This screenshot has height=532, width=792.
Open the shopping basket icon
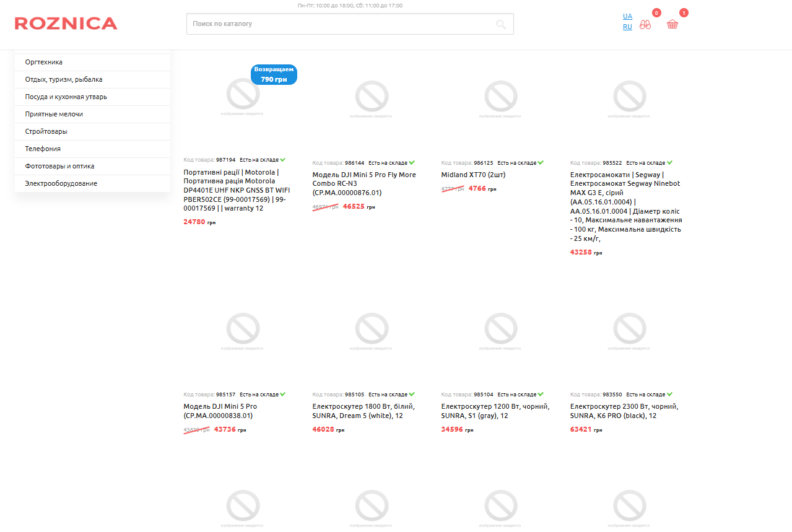(x=672, y=24)
